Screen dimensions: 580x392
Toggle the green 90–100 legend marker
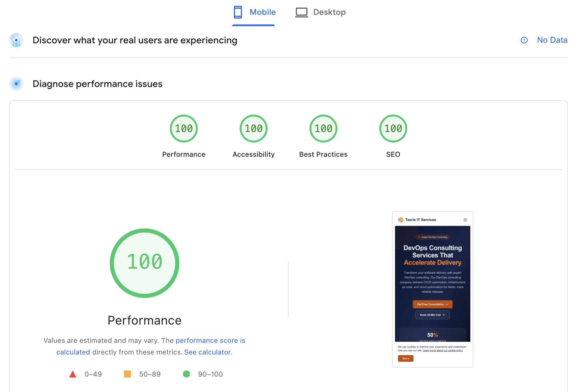(x=187, y=374)
